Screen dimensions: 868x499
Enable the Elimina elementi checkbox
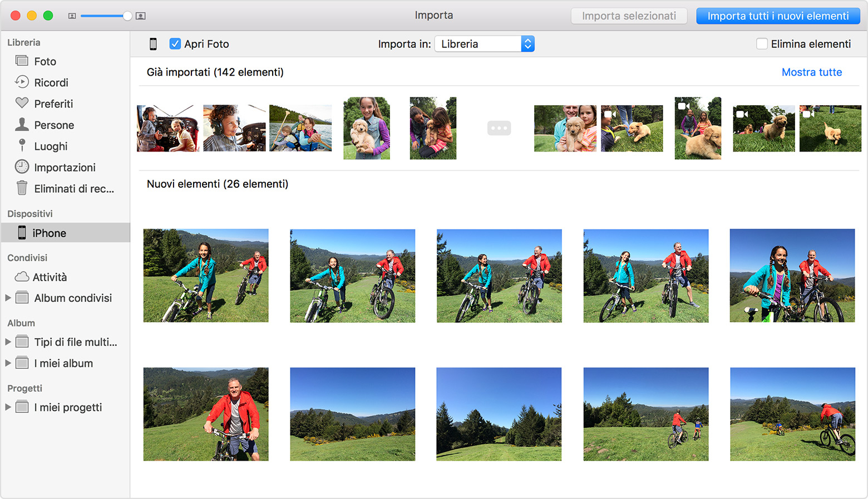click(x=762, y=43)
